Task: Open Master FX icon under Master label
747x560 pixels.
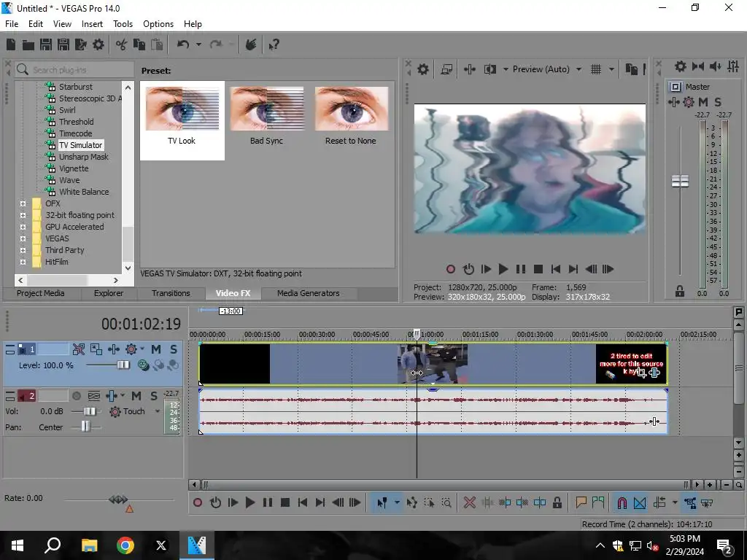Action: [673, 102]
